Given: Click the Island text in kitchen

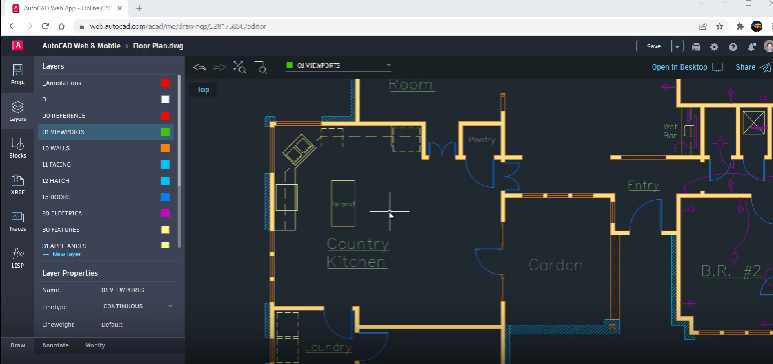Looking at the screenshot, I should 343,204.
